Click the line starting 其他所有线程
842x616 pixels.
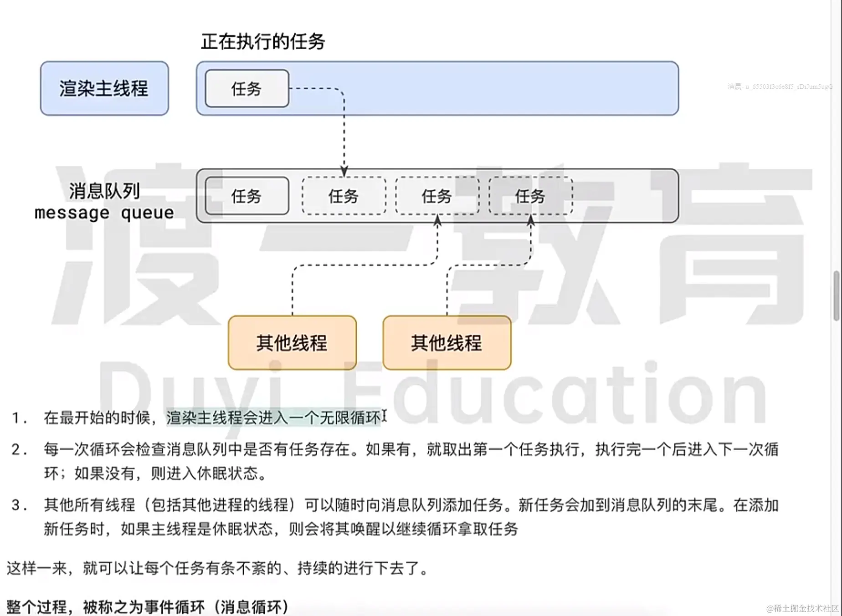[x=411, y=505]
